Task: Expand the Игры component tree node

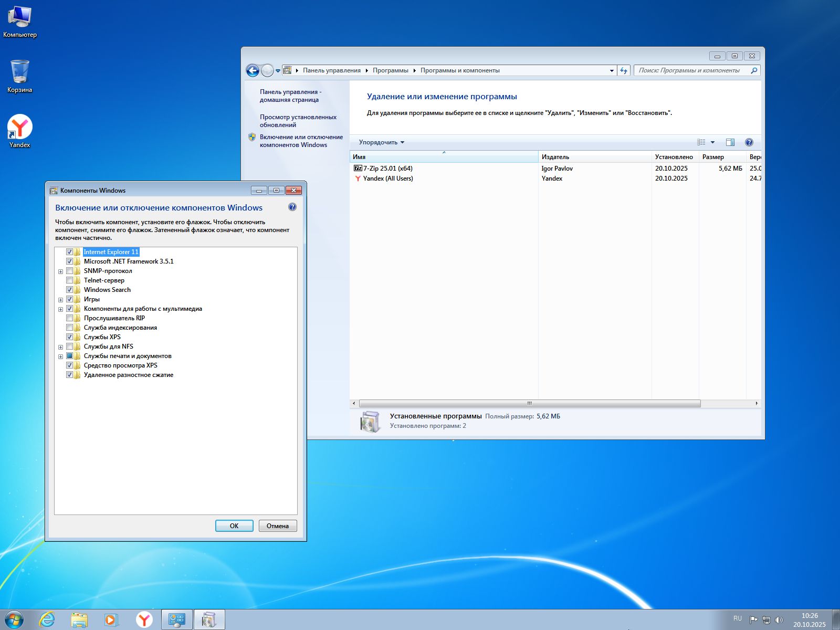Action: (x=60, y=300)
